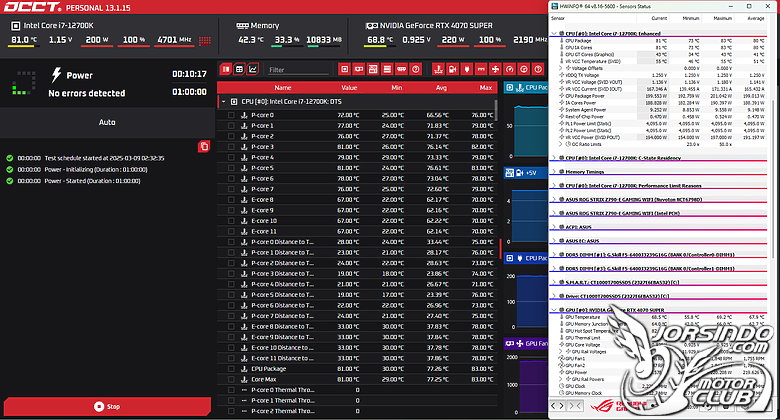The image size is (780, 420).
Task: Click the NVIDIA GeForce RTX 4070 SUPER summary header
Action: pos(429,25)
